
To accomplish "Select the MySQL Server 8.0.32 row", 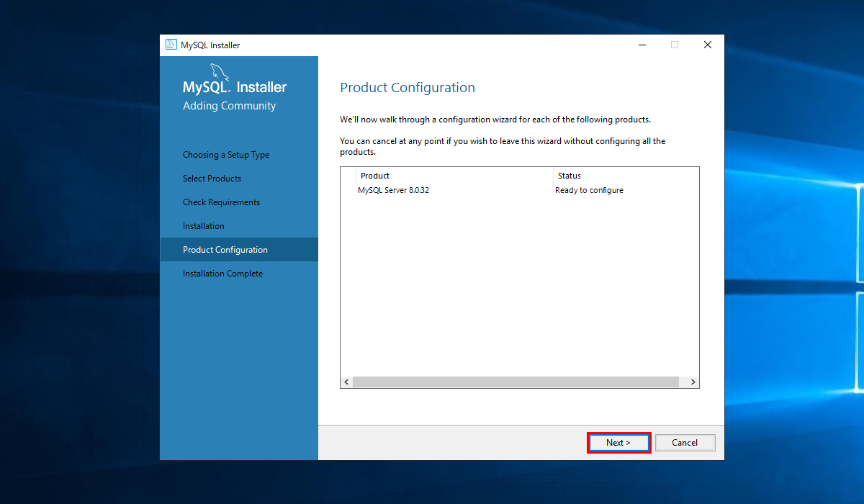I will [x=519, y=190].
